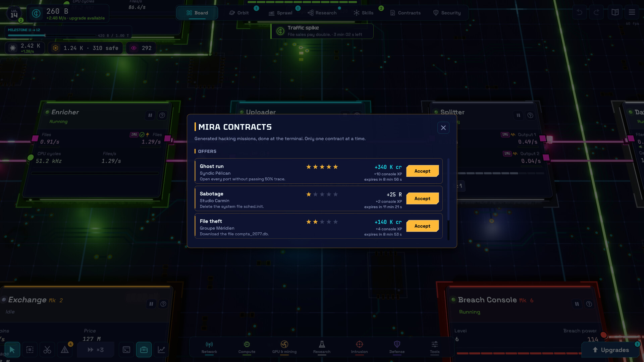Pause the Breach Console node
Screen dimensions: 644x362
(577, 304)
